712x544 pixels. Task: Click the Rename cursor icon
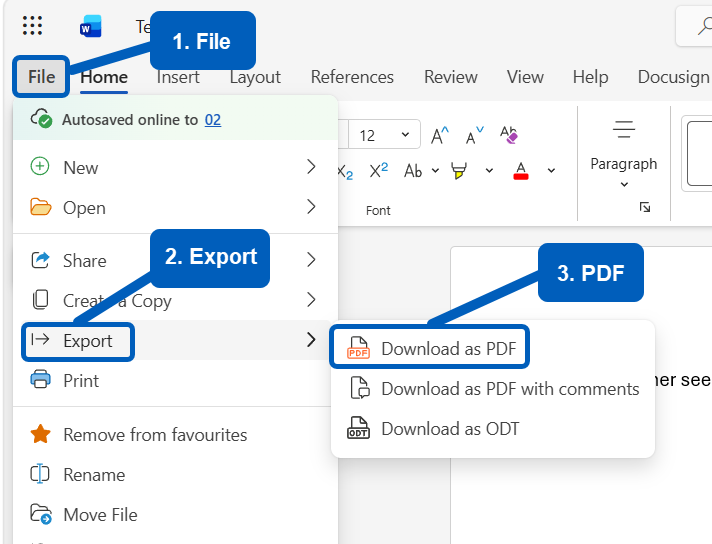tap(40, 474)
